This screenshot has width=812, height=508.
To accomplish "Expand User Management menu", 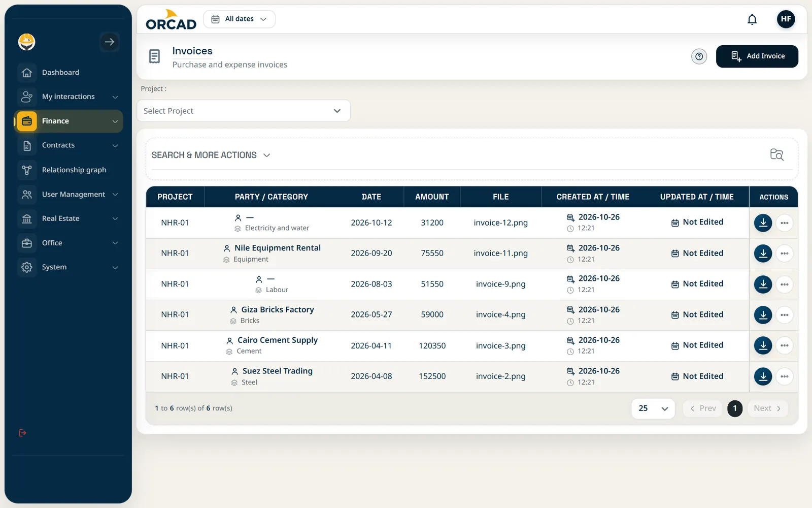I will [x=69, y=194].
